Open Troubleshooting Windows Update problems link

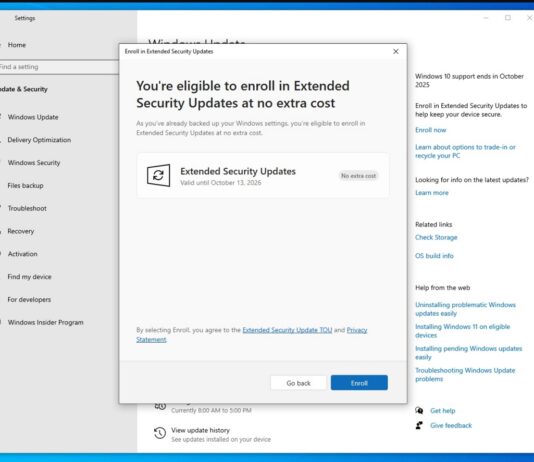pos(465,375)
